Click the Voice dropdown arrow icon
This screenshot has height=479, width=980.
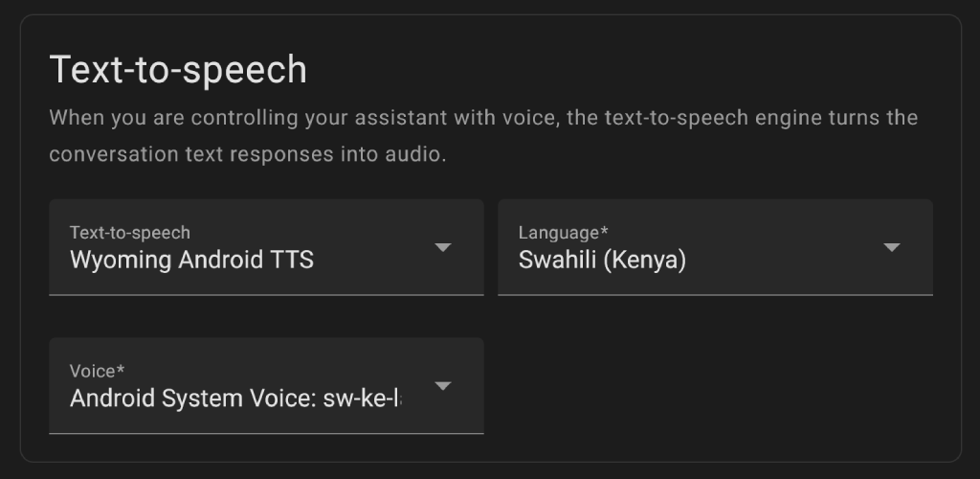(442, 386)
